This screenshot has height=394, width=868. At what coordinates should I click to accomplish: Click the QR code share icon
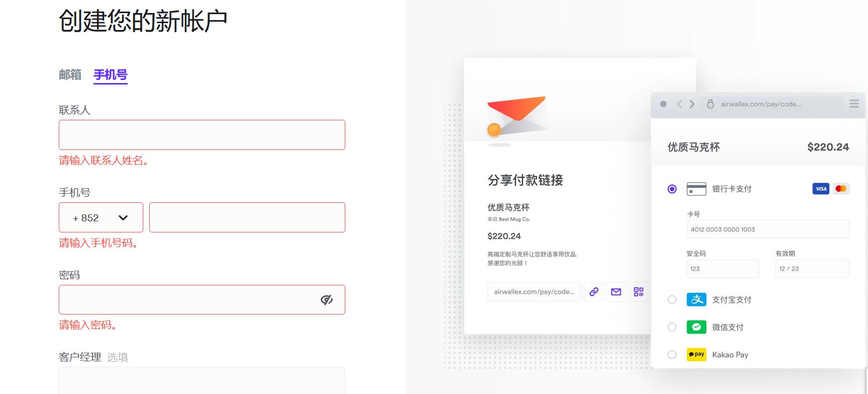click(x=638, y=292)
